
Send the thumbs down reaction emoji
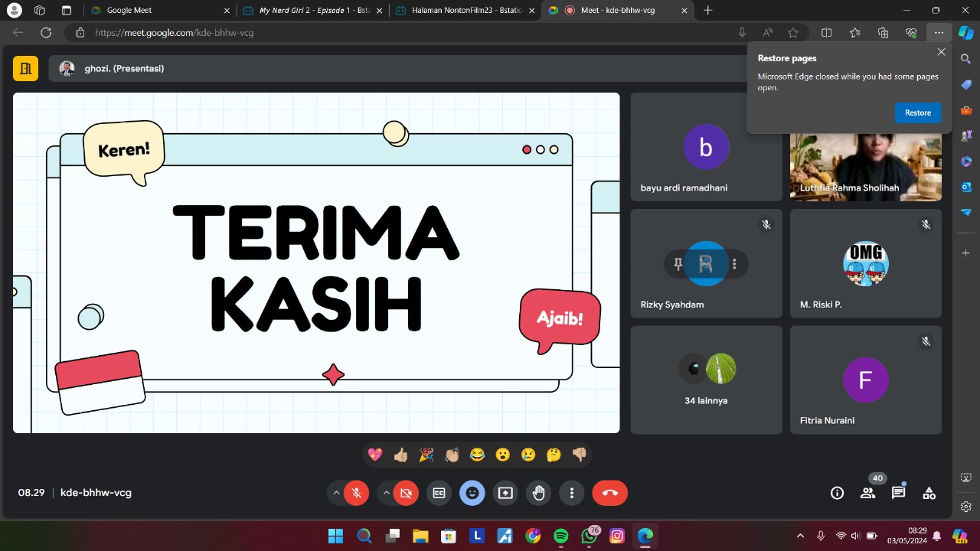(x=579, y=455)
